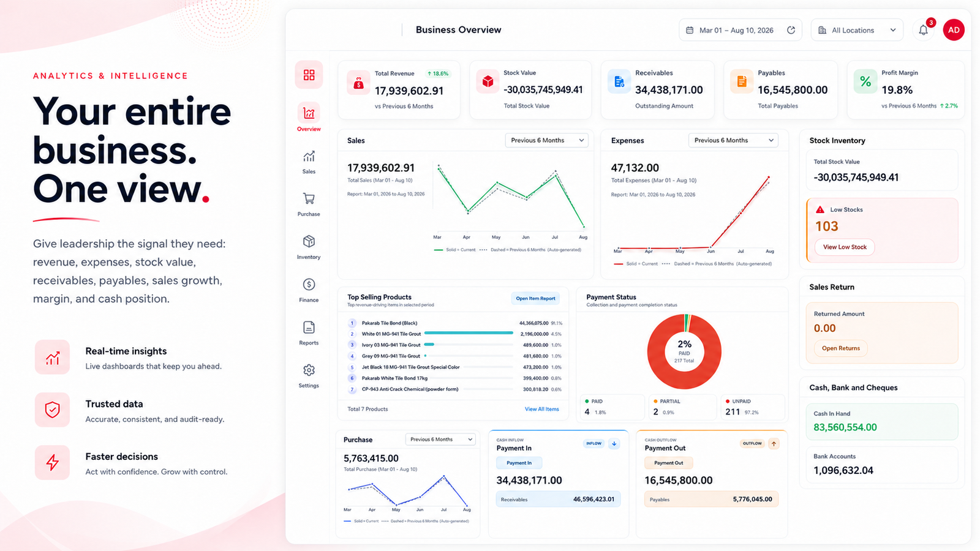This screenshot has width=980, height=551.
Task: Expand Expenses Previous 6 Months dropdown
Action: coord(733,140)
